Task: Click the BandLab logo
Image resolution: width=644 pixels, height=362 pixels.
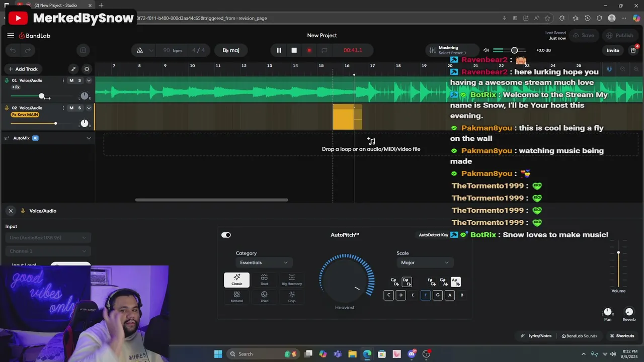Action: tap(35, 36)
